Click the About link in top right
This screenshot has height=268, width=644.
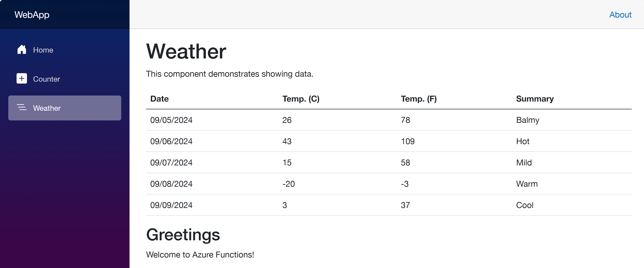(620, 14)
